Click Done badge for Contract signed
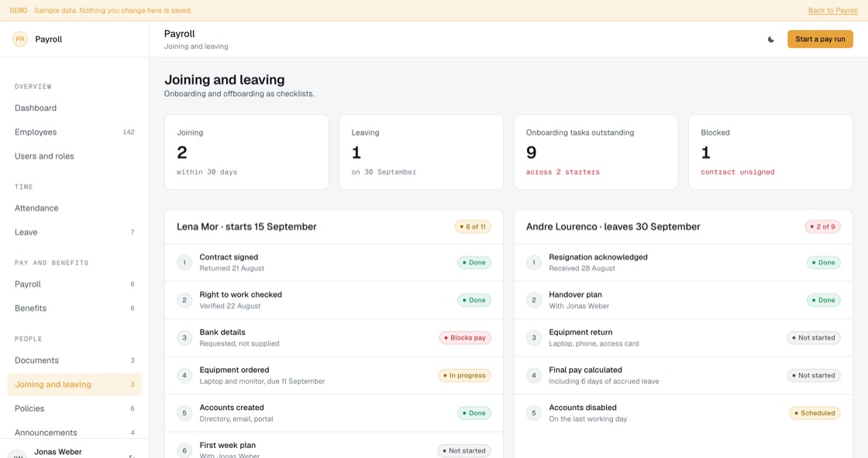The height and width of the screenshot is (458, 868). tap(474, 263)
